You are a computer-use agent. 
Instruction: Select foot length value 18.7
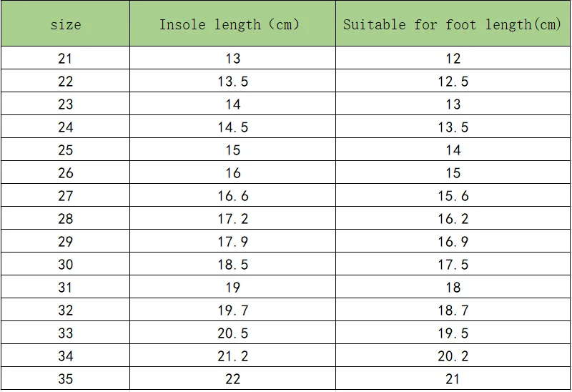453,310
